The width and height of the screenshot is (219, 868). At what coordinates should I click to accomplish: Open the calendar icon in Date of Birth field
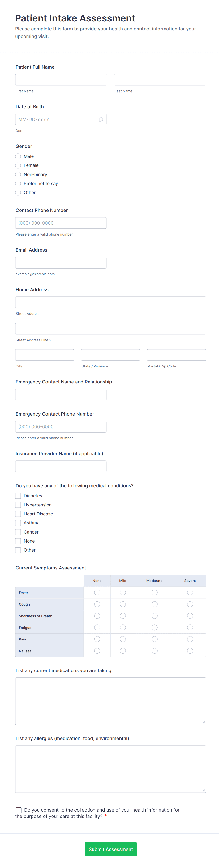101,119
